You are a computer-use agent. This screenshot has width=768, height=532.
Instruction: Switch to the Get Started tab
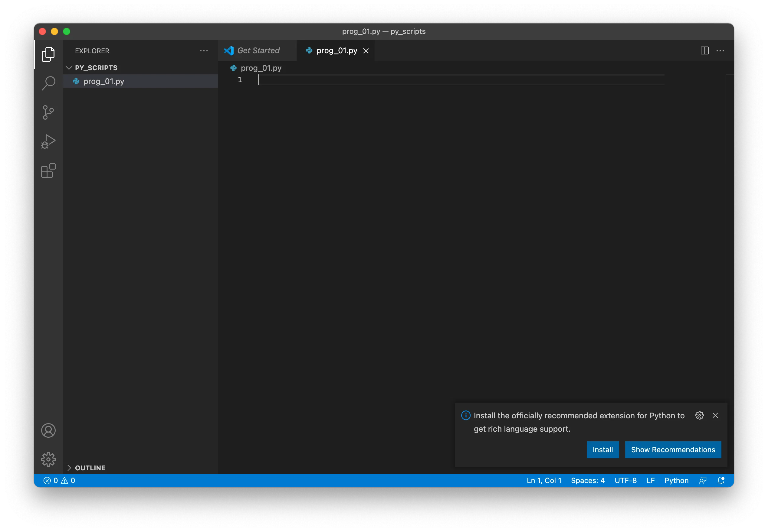258,51
